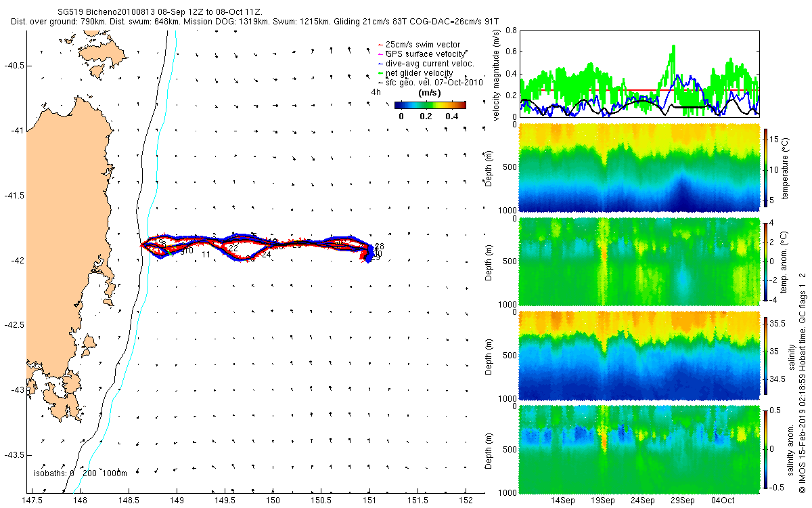Click the '150.5' longitude tick label

[321, 501]
